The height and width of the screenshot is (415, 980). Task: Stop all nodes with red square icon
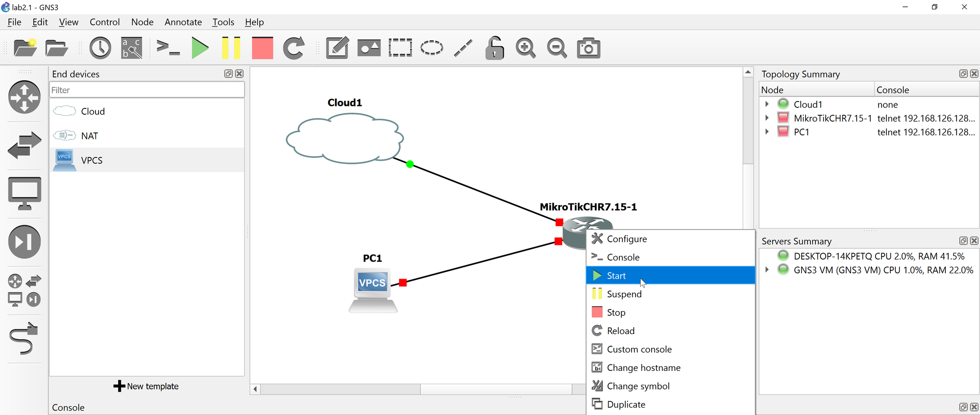[263, 48]
